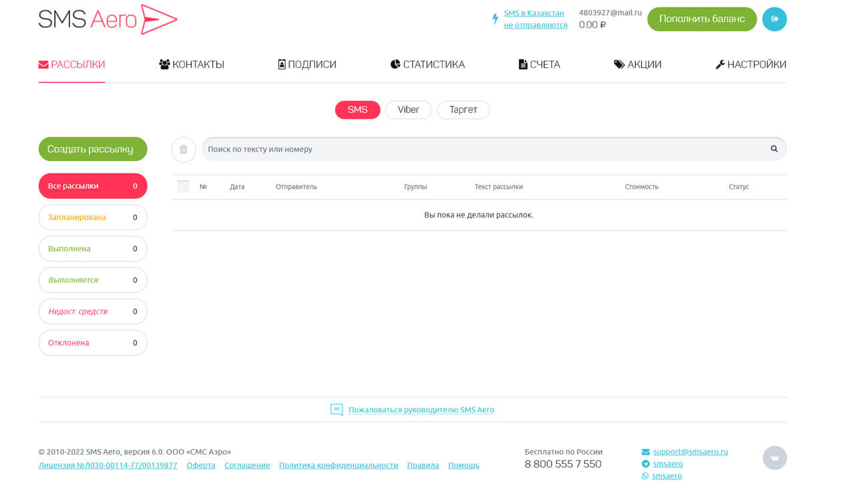
Task: Switch to Viber mailing type
Action: pyautogui.click(x=408, y=110)
